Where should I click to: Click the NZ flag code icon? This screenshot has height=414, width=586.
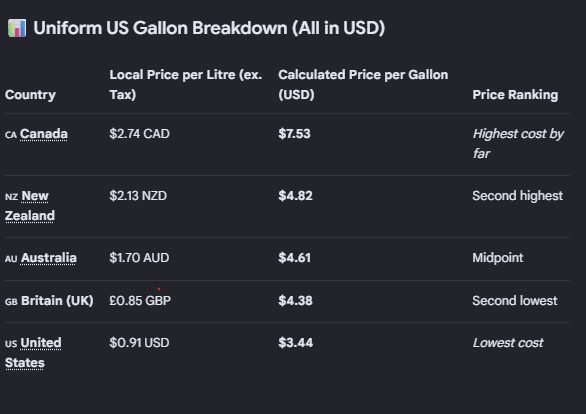pyautogui.click(x=12, y=197)
